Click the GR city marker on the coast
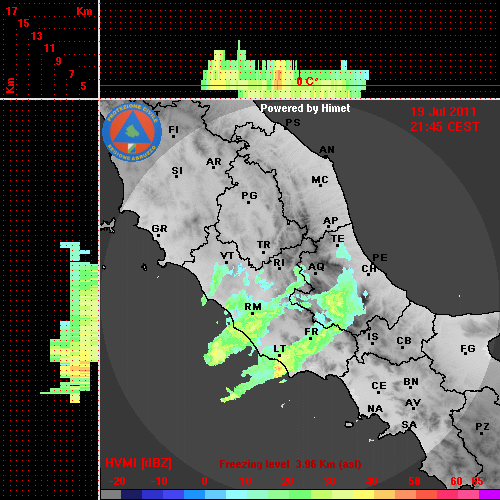Image resolution: width=500 pixels, height=500 pixels. pyautogui.click(x=158, y=236)
